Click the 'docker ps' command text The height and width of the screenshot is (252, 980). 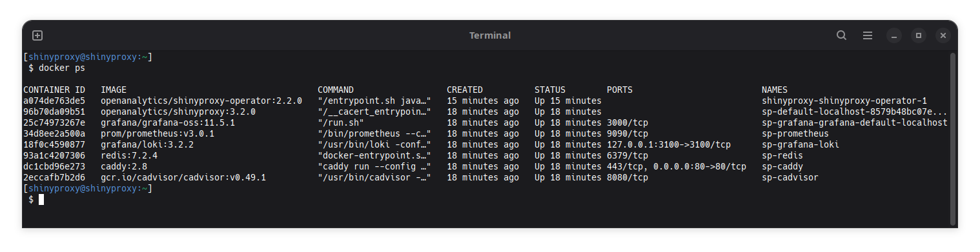click(x=62, y=68)
